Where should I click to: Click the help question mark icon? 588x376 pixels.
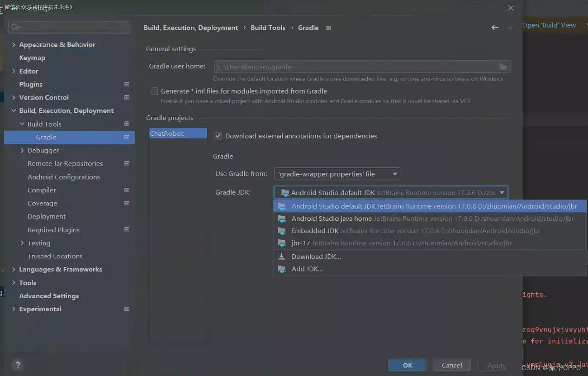click(x=18, y=365)
